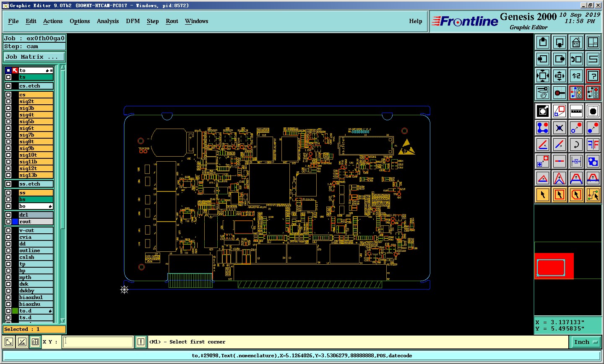This screenshot has width=604, height=364.
Task: Click the dimension width icon
Action: click(576, 161)
